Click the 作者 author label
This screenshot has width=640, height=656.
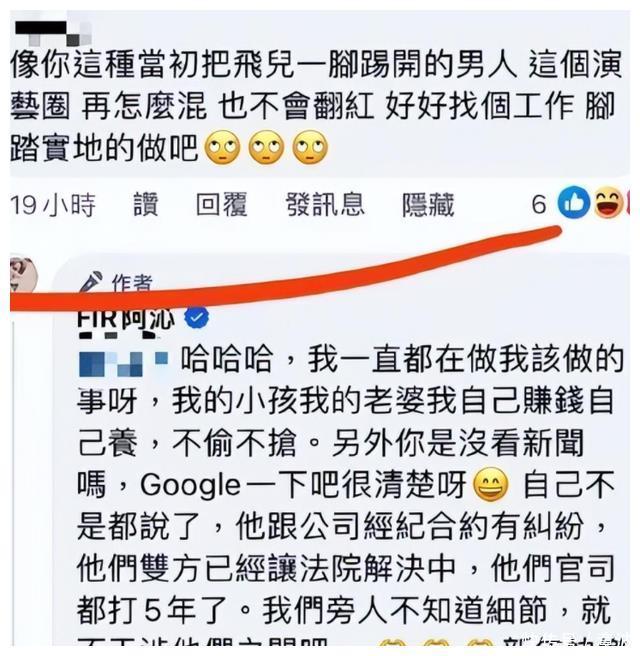pyautogui.click(x=132, y=282)
